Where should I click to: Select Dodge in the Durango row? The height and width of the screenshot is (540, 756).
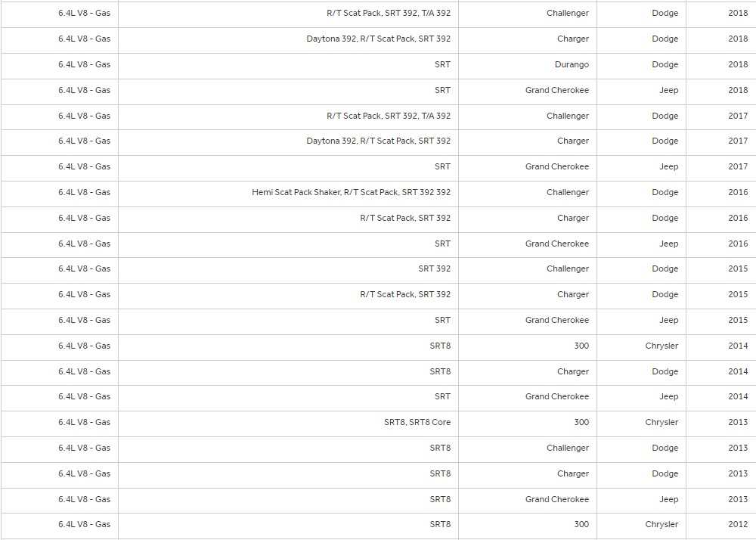coord(665,64)
